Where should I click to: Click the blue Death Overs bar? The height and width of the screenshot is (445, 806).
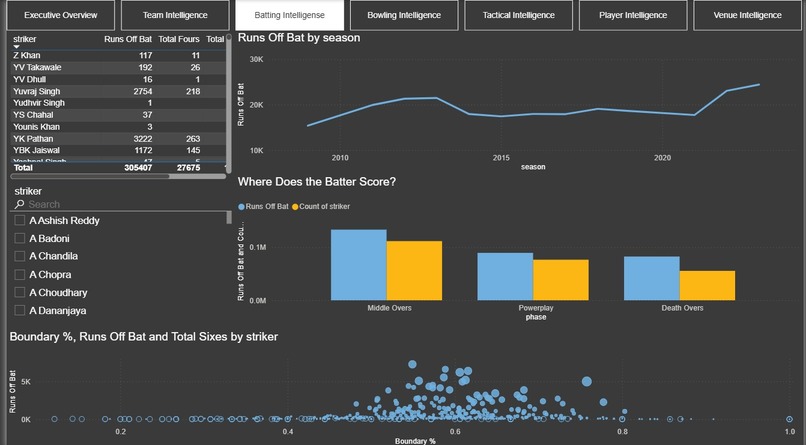[652, 279]
